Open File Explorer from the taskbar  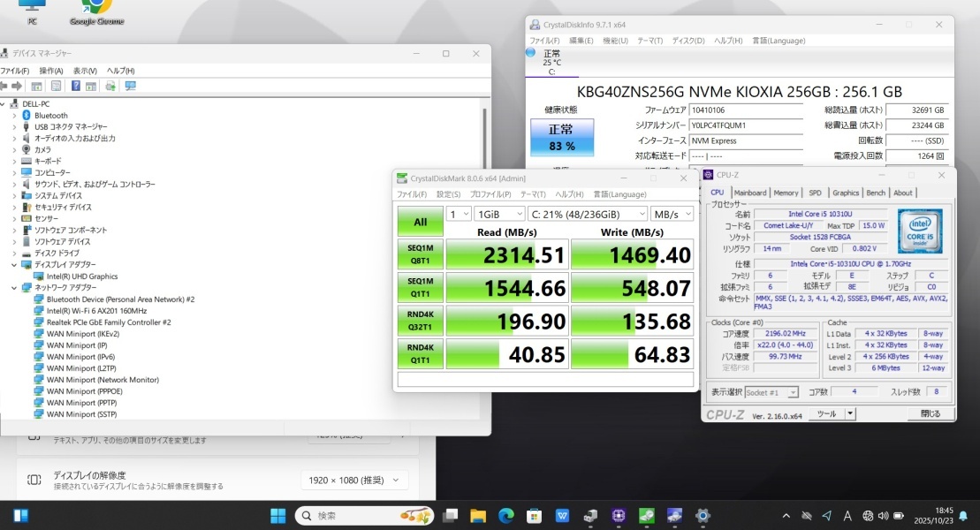[478, 516]
